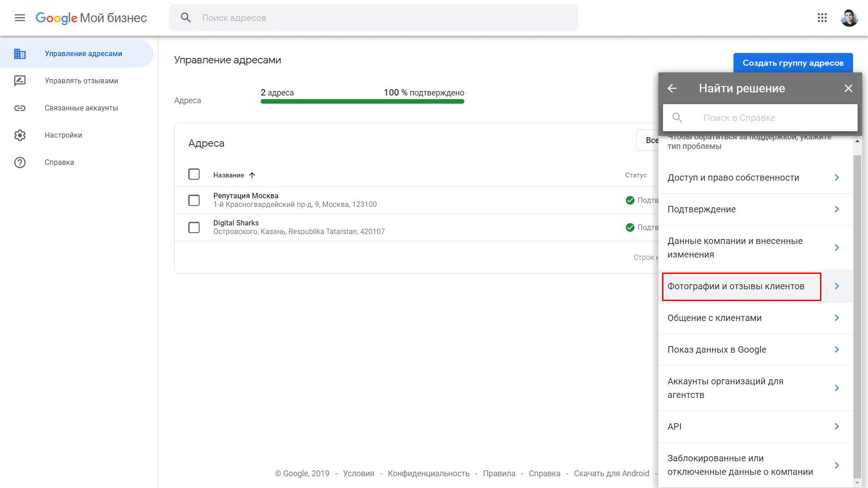The image size is (868, 488).
Task: Go back using the help panel arrow
Action: click(x=672, y=88)
